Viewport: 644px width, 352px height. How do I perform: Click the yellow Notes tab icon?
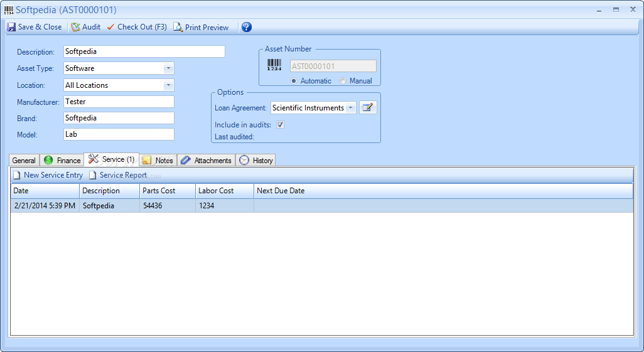(x=147, y=160)
